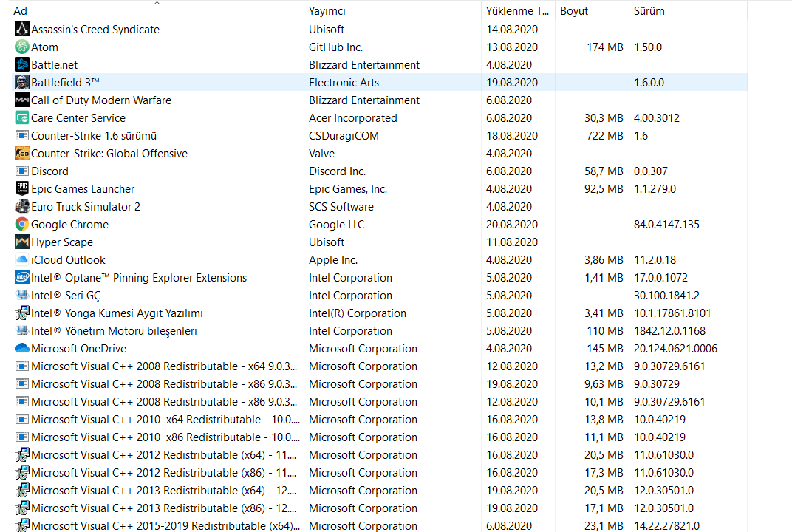Select the Atom program name
Viewport: 792px width, 532px height.
point(44,47)
